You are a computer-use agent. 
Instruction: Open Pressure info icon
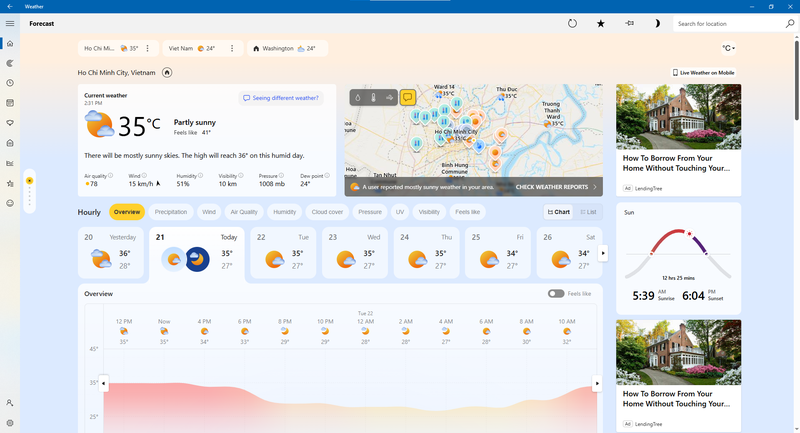click(x=281, y=175)
